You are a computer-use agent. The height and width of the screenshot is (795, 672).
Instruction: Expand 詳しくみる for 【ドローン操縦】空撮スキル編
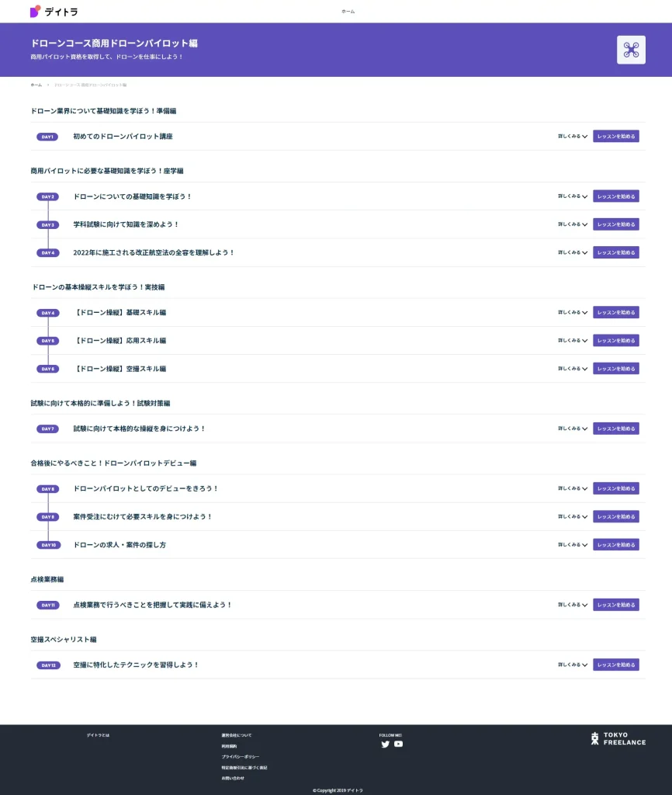[572, 369]
